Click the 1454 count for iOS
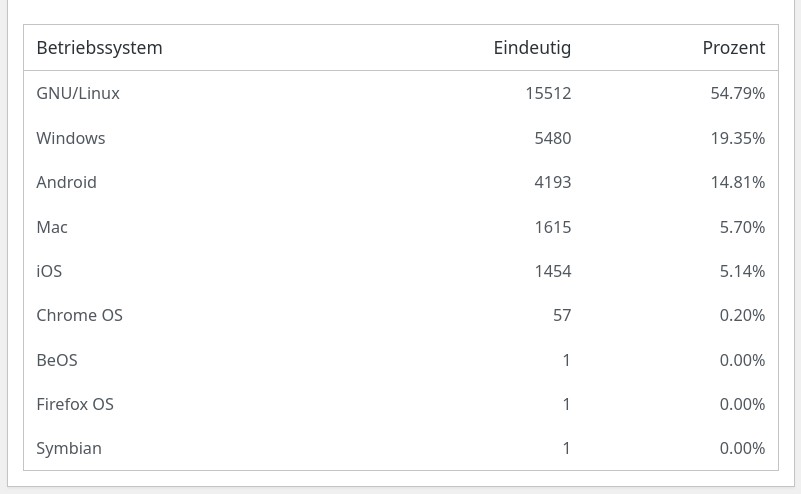 coord(552,271)
